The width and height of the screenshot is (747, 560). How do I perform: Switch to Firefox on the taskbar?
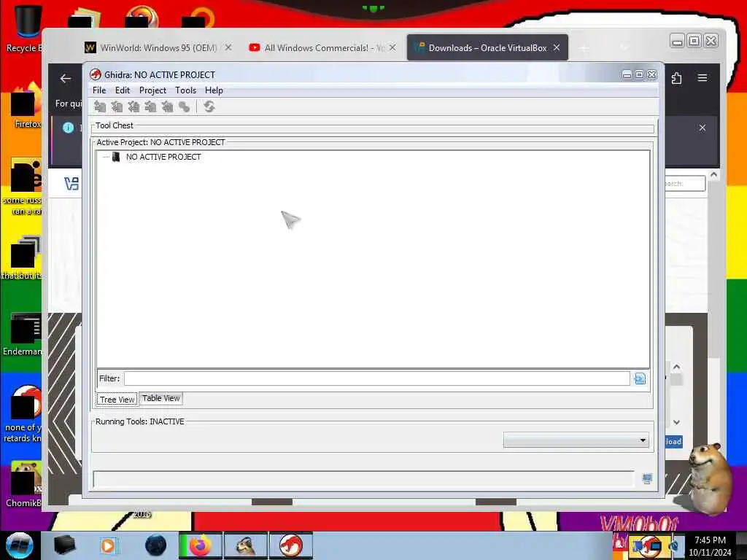pos(201,545)
